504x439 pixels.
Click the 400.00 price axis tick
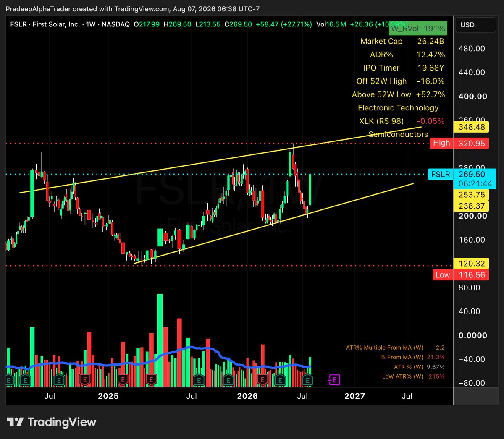(472, 97)
